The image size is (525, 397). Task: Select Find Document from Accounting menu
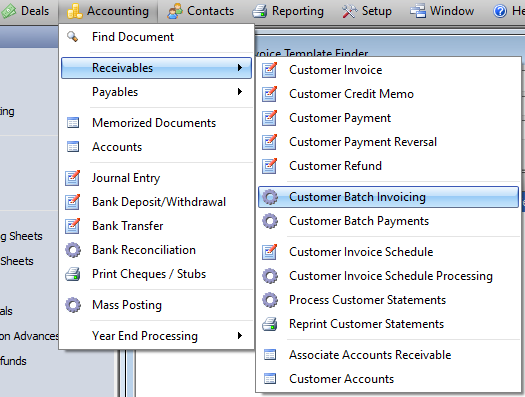pyautogui.click(x=156, y=37)
